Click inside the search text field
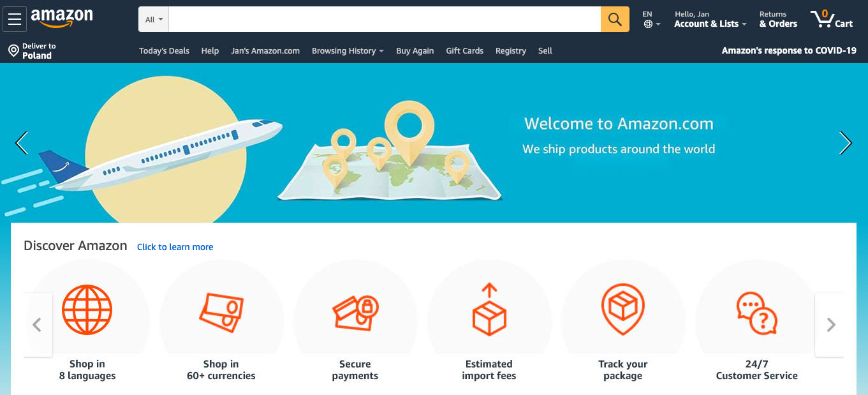The image size is (868, 395). point(385,19)
